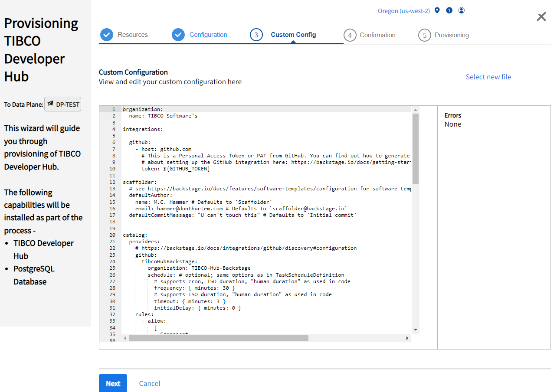Viewport: 557px width, 392px height.
Task: Click the step 3 circle icon
Action: click(x=256, y=35)
